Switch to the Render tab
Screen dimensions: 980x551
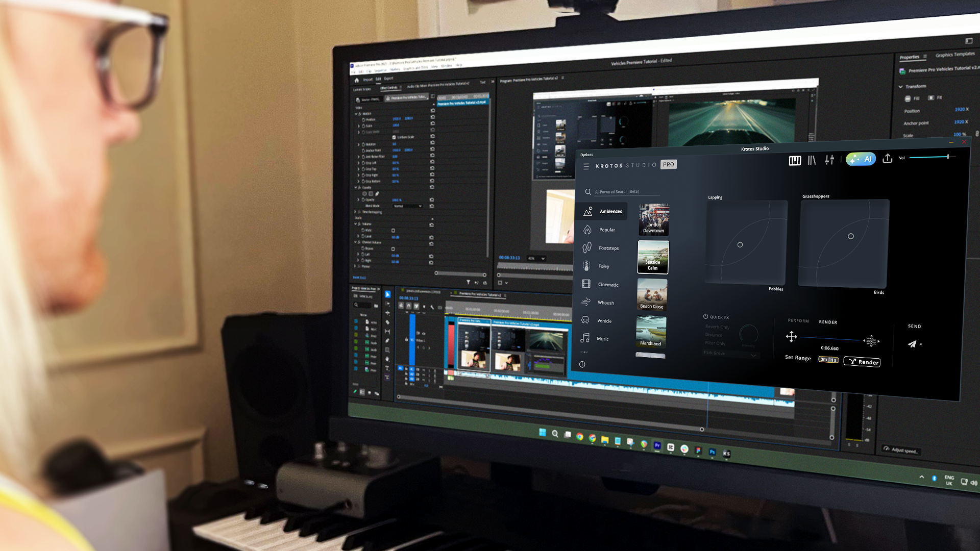828,322
